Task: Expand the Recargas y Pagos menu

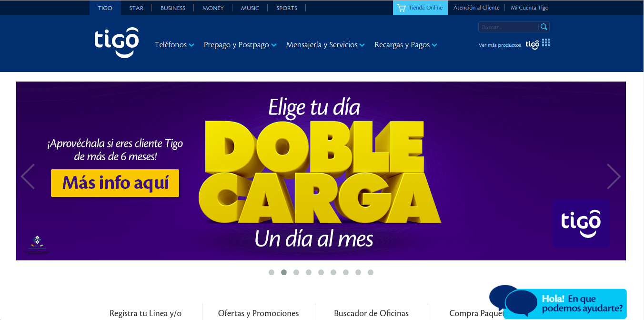Action: (406, 45)
